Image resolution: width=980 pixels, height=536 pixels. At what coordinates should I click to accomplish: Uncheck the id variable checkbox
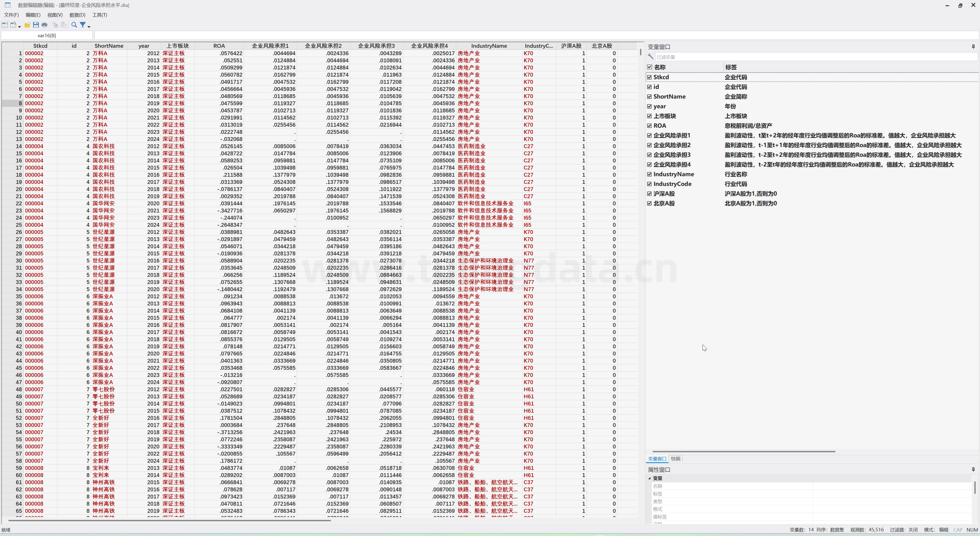[x=650, y=87]
